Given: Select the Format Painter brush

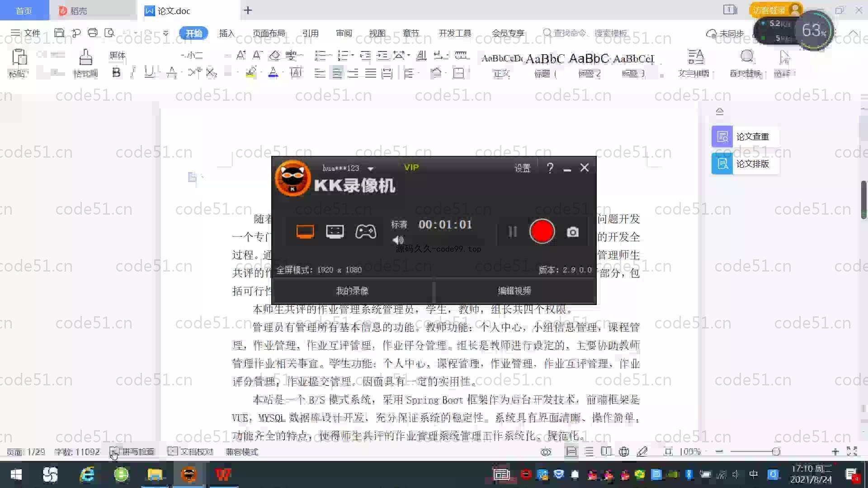Looking at the screenshot, I should tap(85, 57).
